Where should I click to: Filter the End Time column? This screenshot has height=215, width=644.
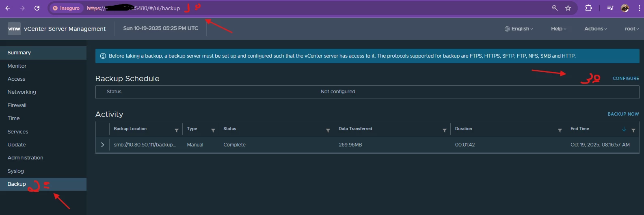point(633,130)
